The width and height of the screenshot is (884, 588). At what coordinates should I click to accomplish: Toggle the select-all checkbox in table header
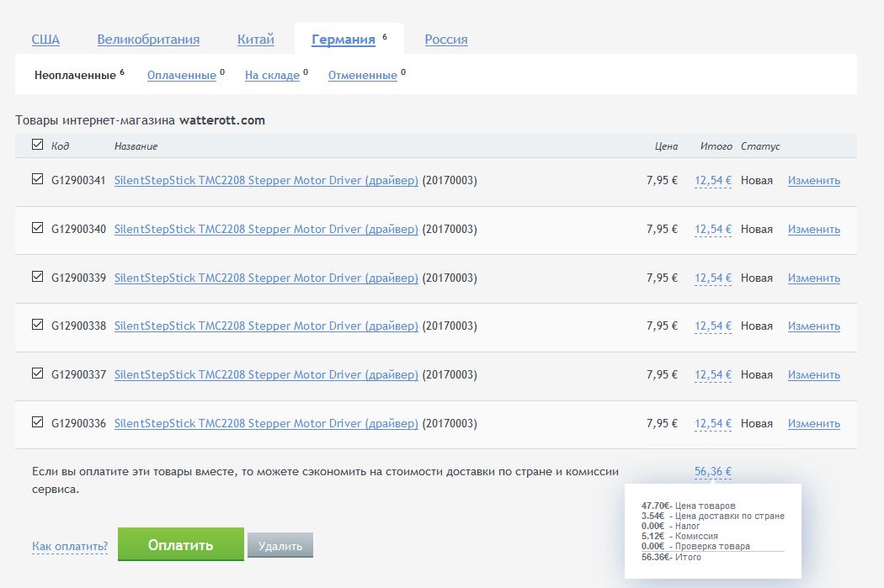point(37,145)
